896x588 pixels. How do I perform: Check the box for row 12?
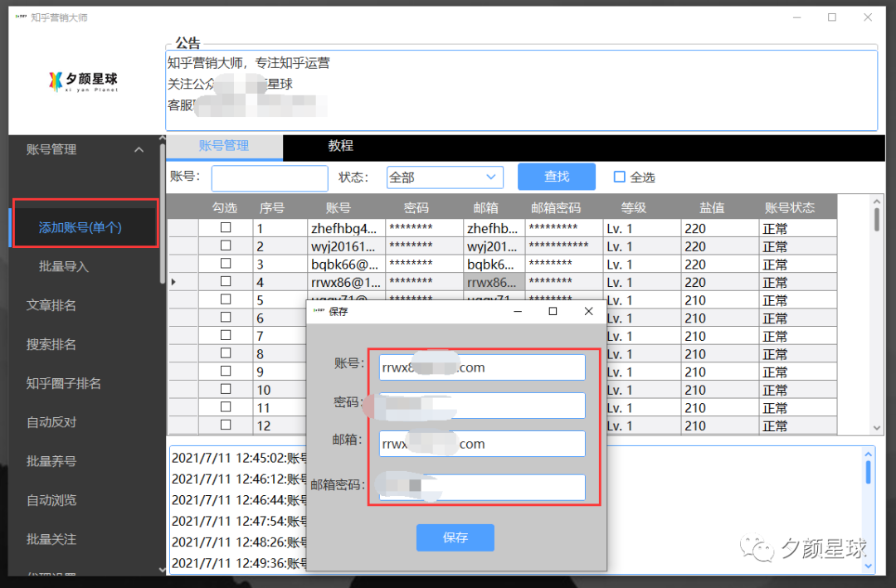tap(226, 425)
